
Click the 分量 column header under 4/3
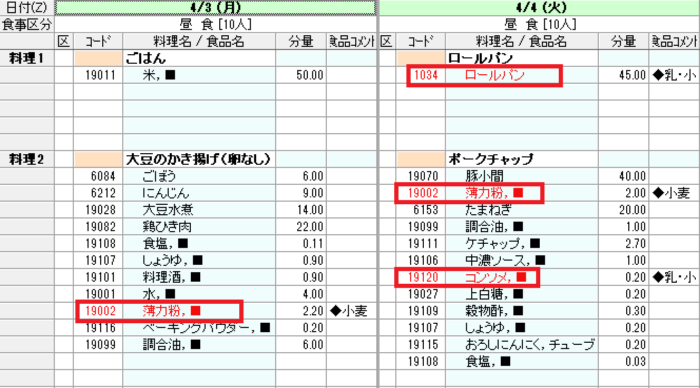click(x=301, y=42)
